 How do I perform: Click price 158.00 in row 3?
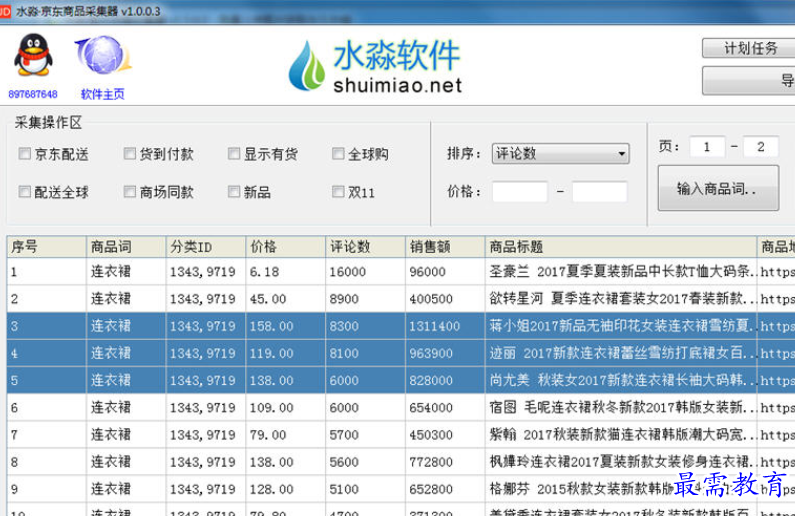(x=271, y=326)
